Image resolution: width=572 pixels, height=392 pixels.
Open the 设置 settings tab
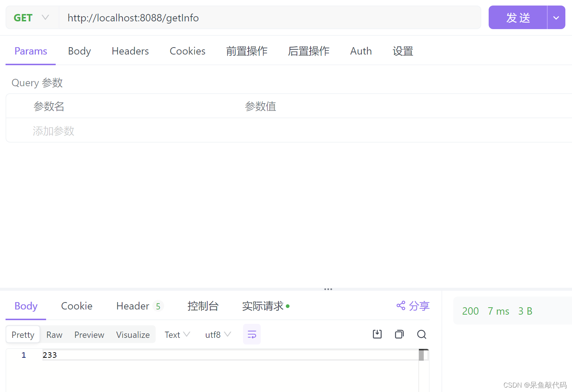[403, 51]
